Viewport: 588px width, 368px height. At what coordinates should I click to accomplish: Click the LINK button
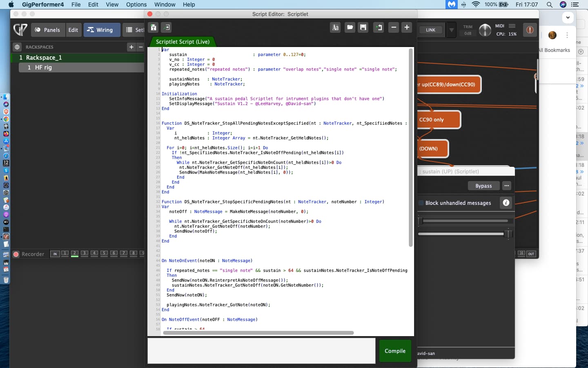[431, 30]
